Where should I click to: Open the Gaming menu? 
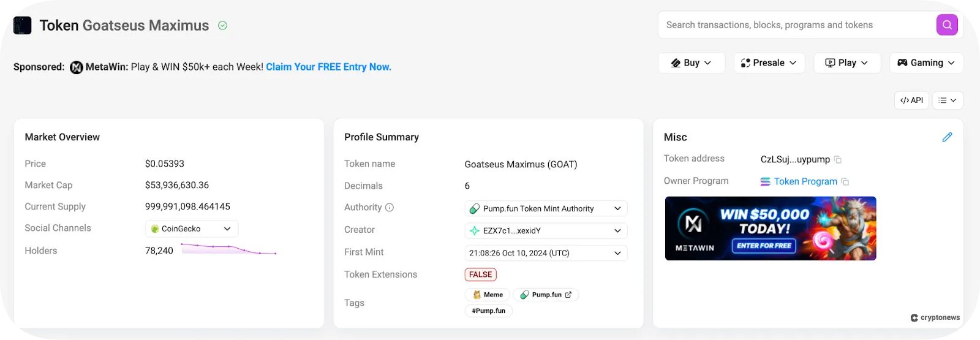pyautogui.click(x=926, y=62)
